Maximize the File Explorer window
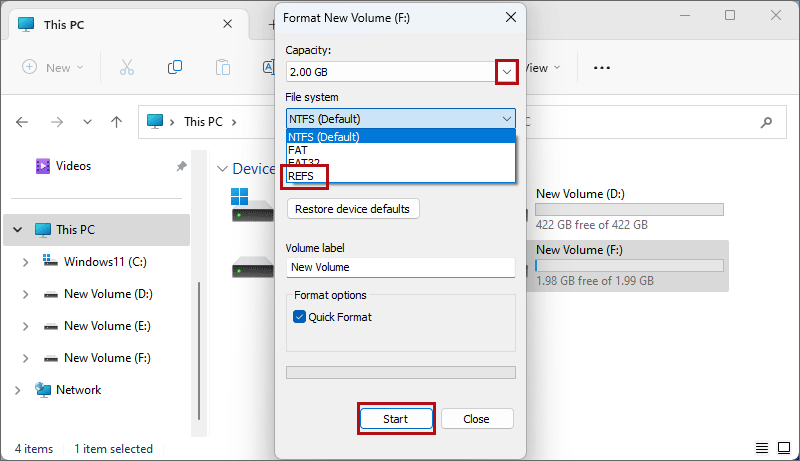 (x=730, y=15)
